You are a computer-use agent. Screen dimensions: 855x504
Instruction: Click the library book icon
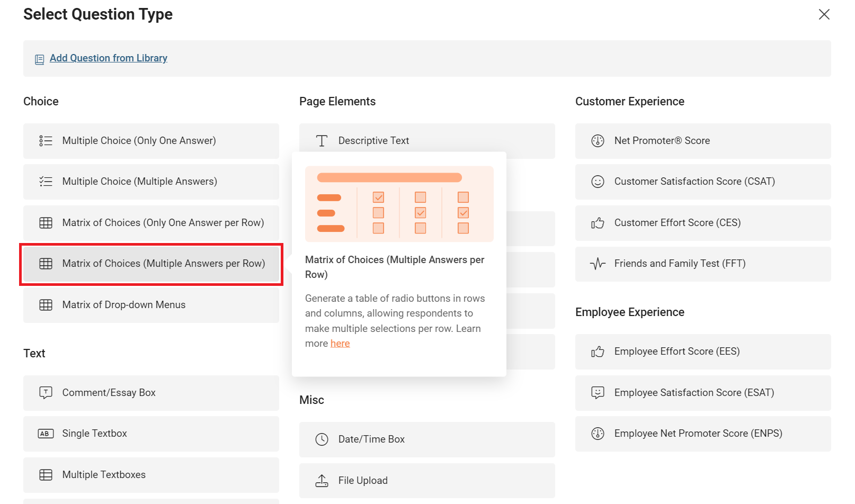[39, 59]
